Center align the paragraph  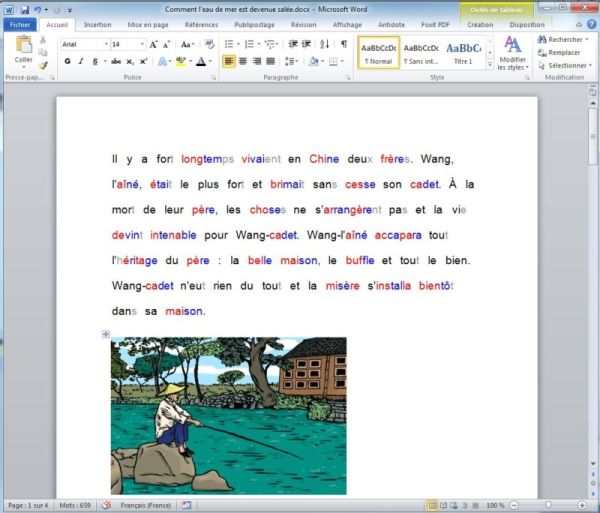pyautogui.click(x=245, y=61)
